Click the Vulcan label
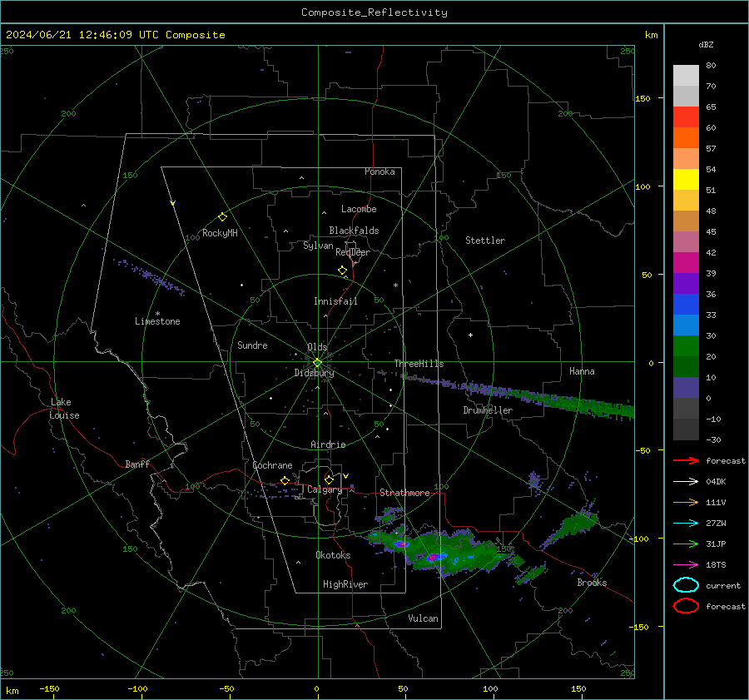 (x=423, y=618)
